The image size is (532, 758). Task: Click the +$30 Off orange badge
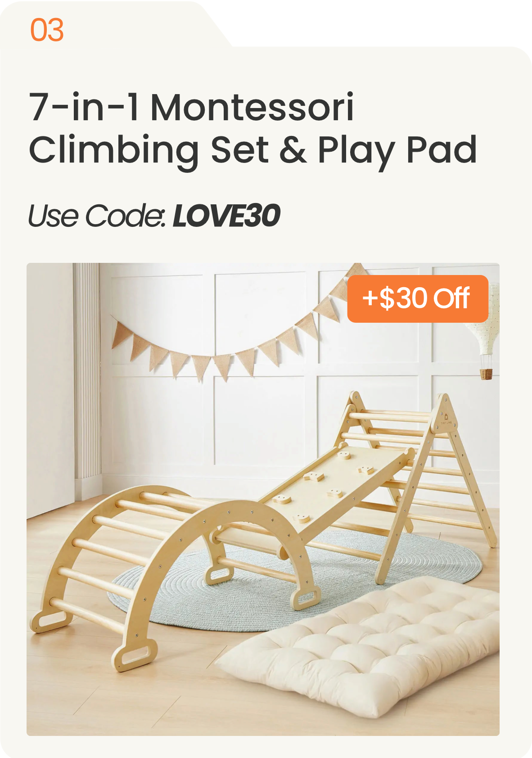point(418,298)
